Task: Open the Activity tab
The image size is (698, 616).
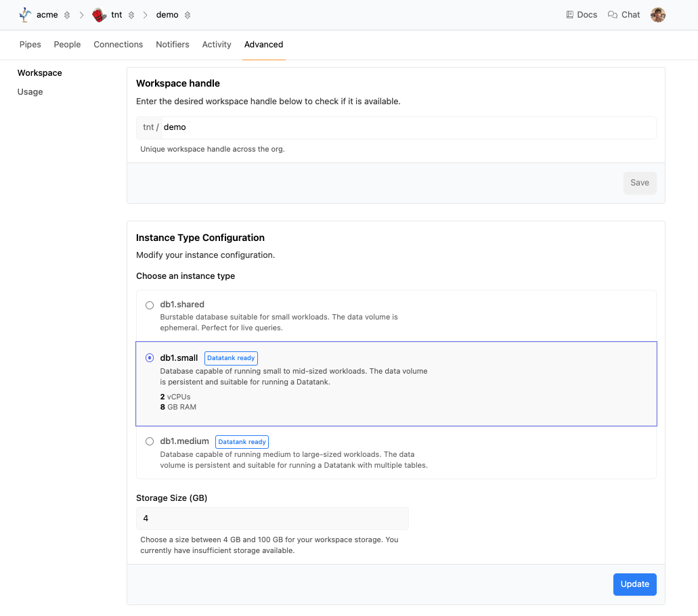Action: point(217,45)
